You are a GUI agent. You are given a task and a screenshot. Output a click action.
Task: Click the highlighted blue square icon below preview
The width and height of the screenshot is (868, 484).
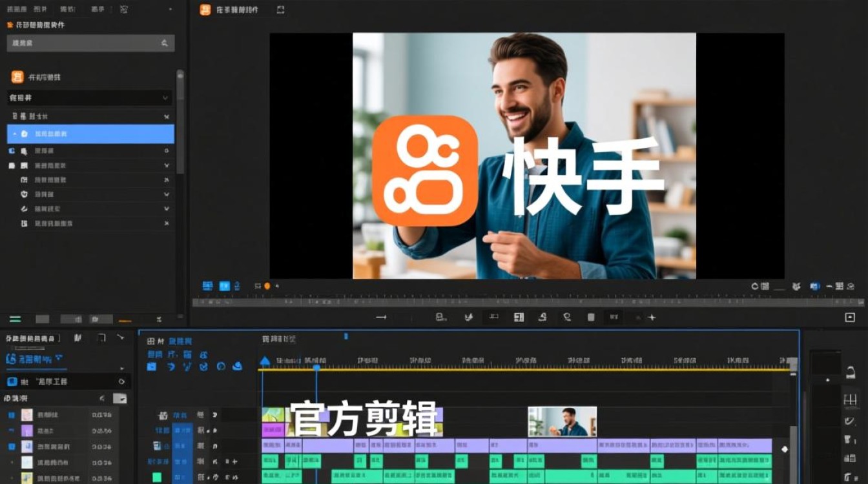[224, 285]
